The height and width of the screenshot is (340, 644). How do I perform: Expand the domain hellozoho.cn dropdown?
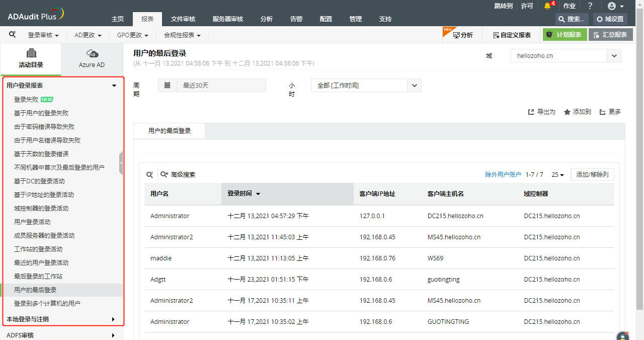(614, 56)
